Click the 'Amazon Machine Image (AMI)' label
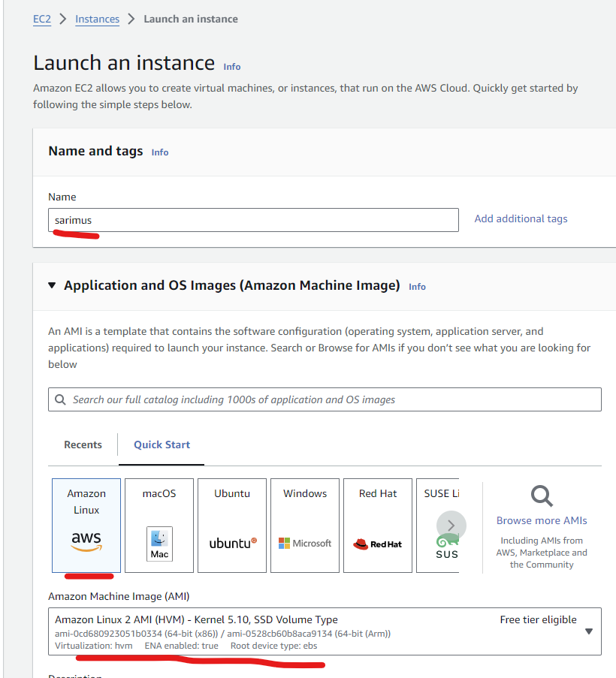This screenshot has height=678, width=616. tap(119, 596)
